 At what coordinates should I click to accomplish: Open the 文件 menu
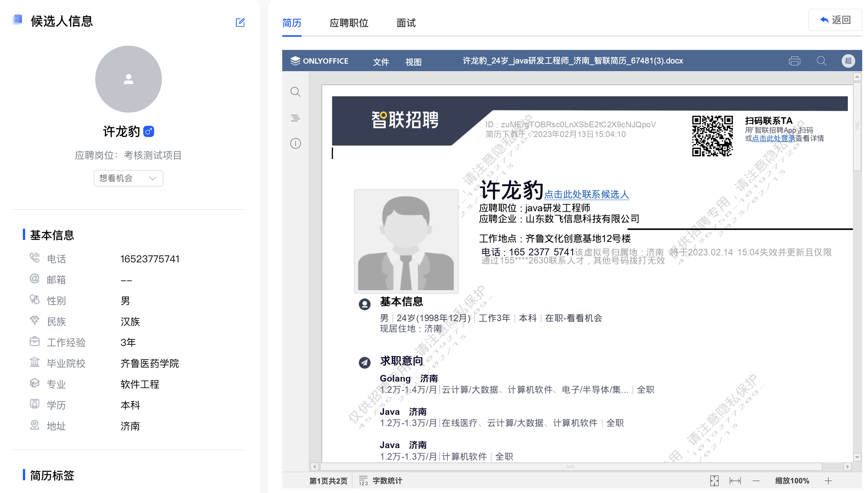tap(381, 62)
